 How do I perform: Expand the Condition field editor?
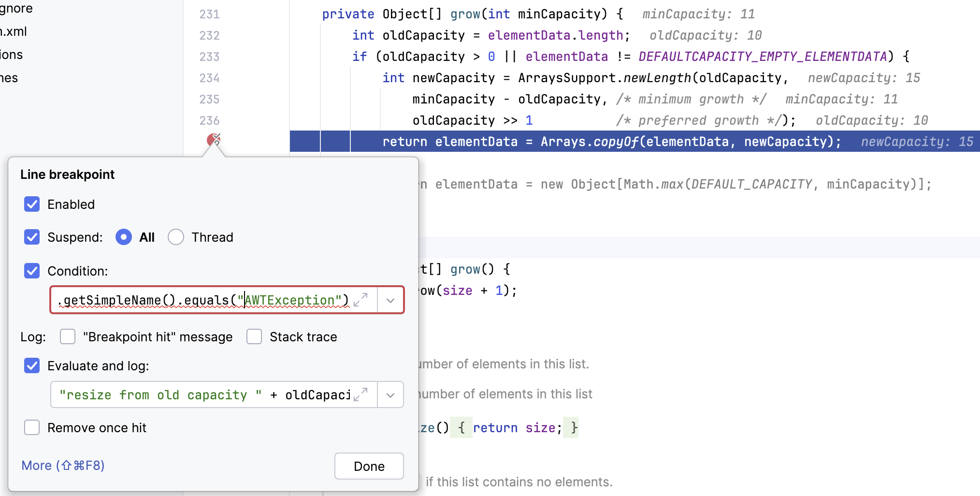click(x=360, y=300)
